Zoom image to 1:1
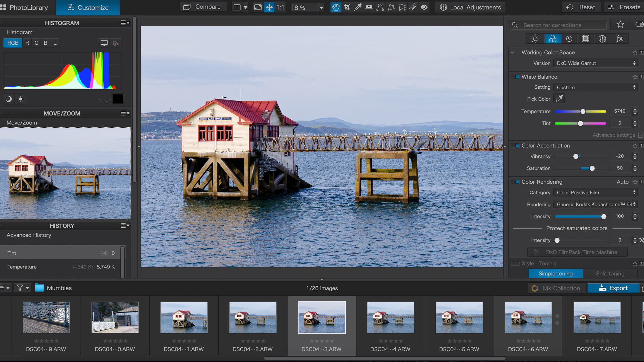The width and height of the screenshot is (644, 362). click(x=280, y=7)
